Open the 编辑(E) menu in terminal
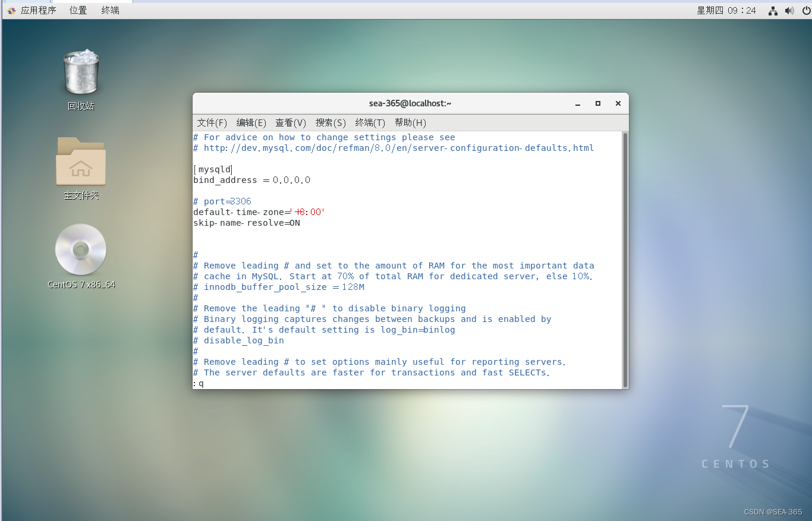 point(251,122)
